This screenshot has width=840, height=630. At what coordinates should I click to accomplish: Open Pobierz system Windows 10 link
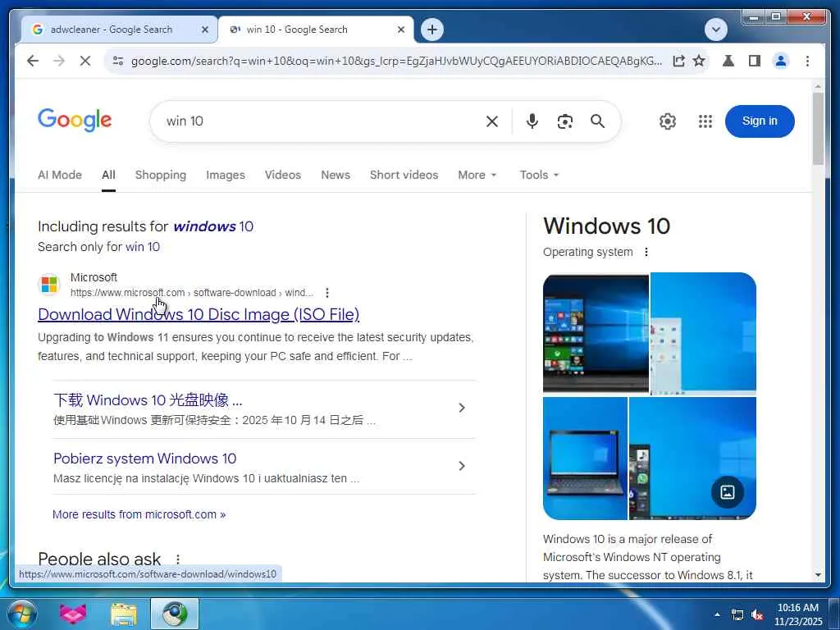click(144, 459)
